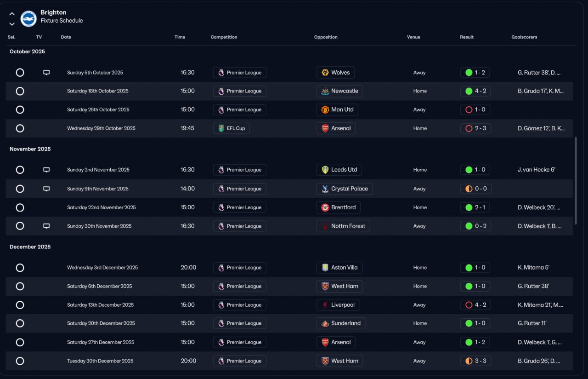The image size is (588, 379).
Task: Click the goalscorer text 'G. Rutter 11''
Action: coord(532,323)
